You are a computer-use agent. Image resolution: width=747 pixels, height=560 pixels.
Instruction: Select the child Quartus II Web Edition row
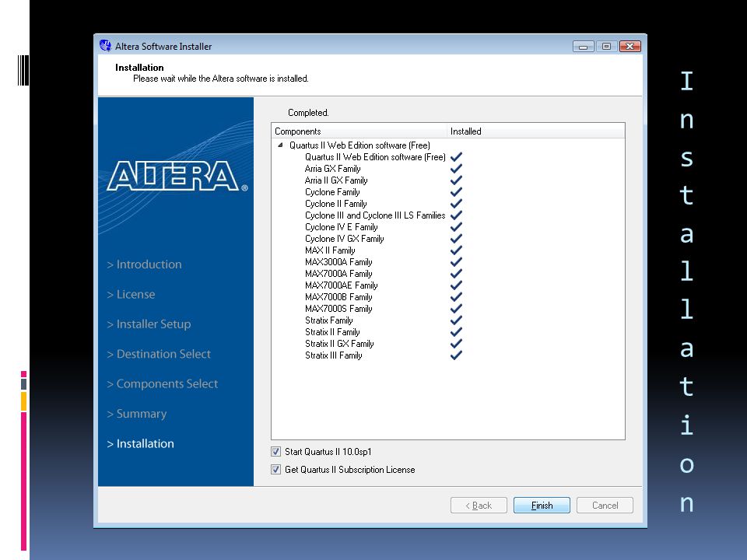coord(375,157)
